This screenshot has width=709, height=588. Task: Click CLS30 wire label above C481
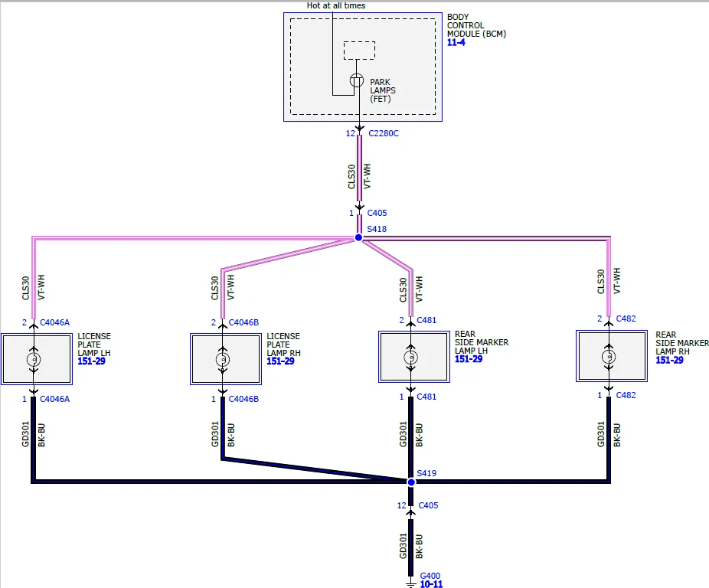click(403, 290)
